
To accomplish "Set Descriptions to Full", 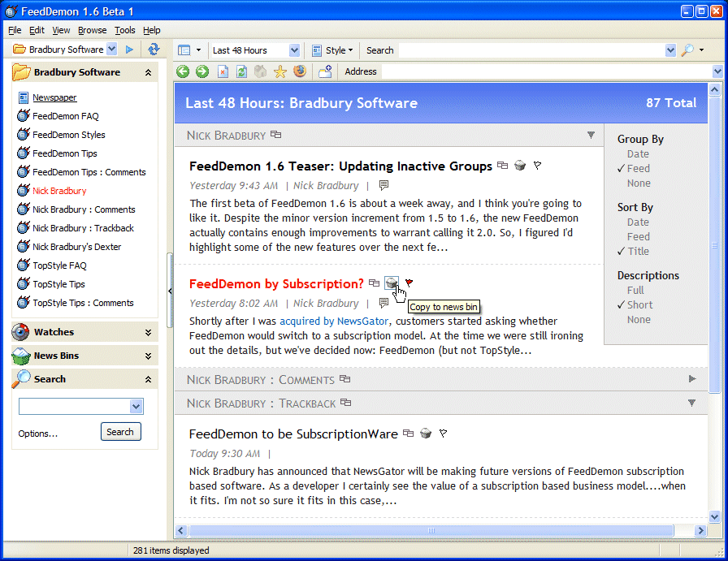I will [635, 291].
